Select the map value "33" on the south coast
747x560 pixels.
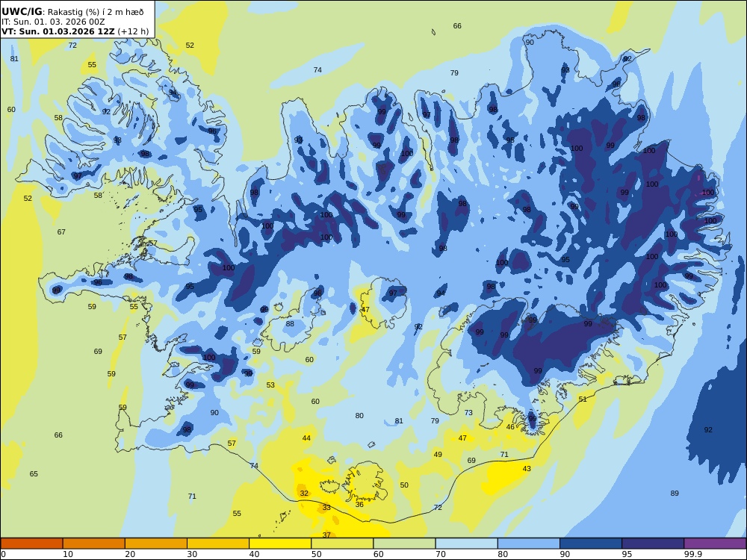point(326,508)
